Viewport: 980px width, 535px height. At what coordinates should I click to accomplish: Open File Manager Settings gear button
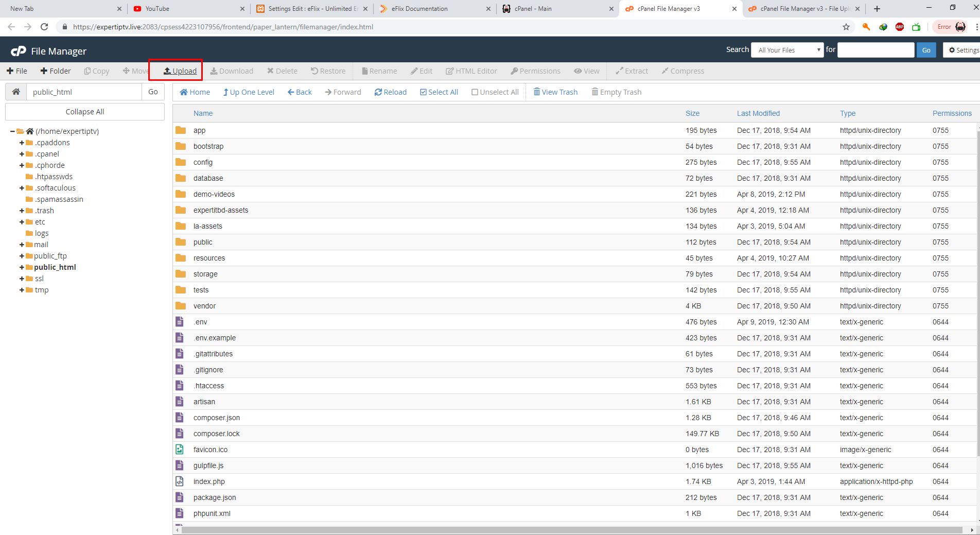[961, 50]
